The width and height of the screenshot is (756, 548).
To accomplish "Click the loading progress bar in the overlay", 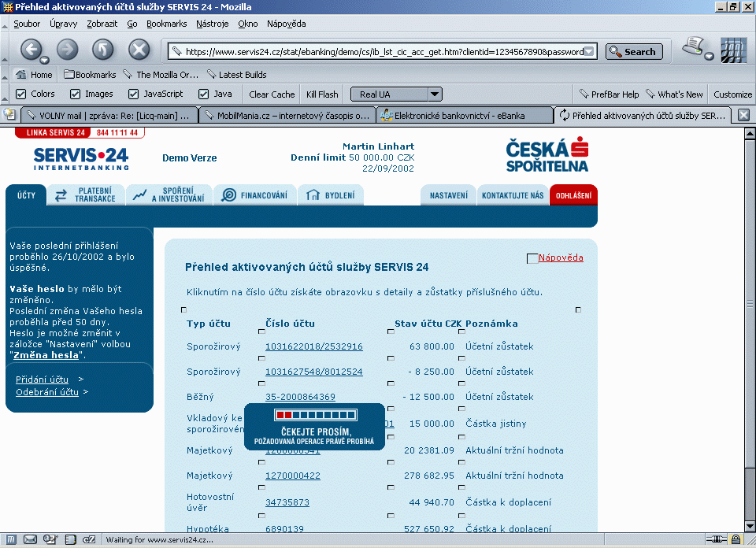I will point(315,415).
